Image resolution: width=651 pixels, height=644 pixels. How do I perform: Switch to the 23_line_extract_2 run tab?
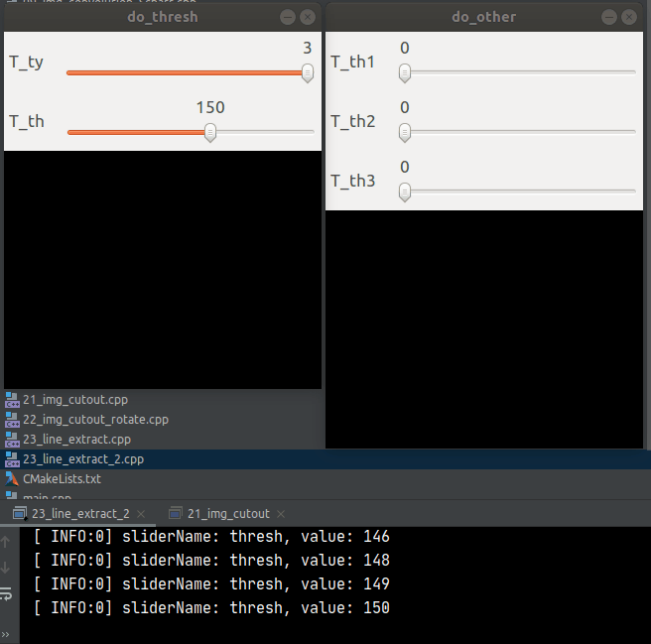pyautogui.click(x=80, y=514)
